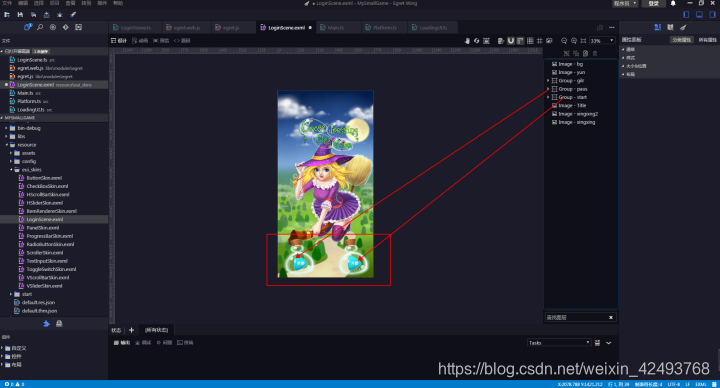
Task: Click the guide lines hash icon in design toolbar
Action: tap(540, 41)
